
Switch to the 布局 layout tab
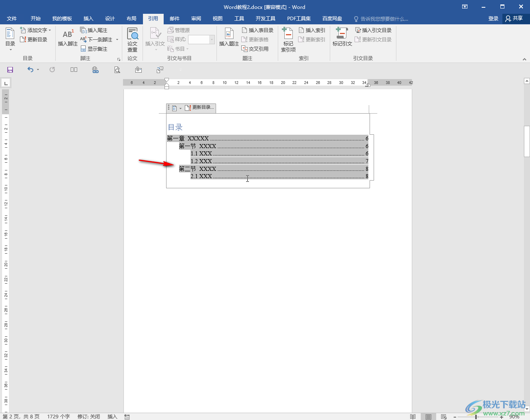131,19
